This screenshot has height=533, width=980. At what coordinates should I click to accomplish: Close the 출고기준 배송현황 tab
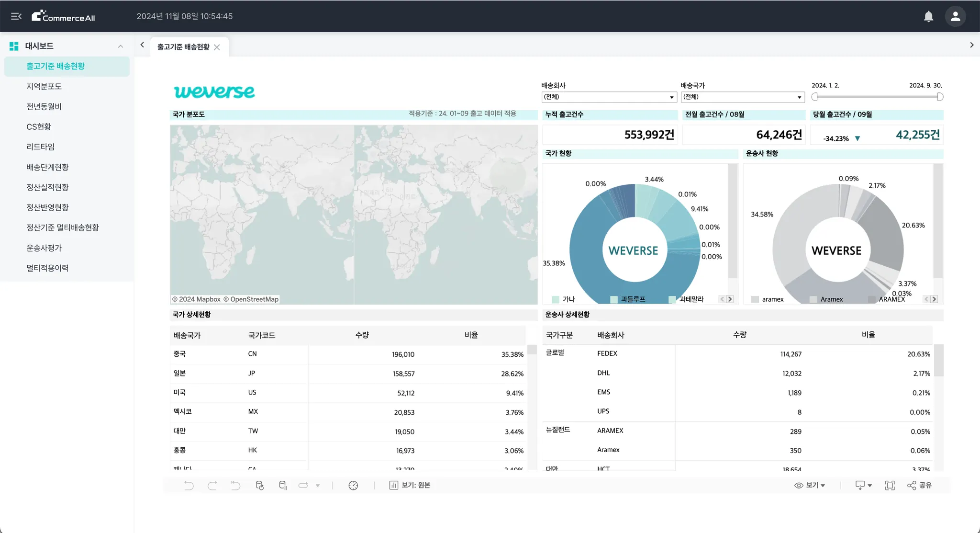pyautogui.click(x=217, y=47)
